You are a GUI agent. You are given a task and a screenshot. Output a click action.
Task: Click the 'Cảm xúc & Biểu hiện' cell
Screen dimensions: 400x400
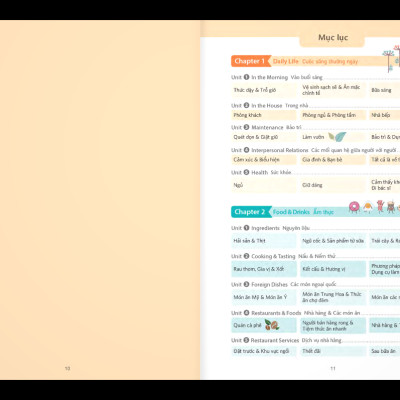(264, 160)
